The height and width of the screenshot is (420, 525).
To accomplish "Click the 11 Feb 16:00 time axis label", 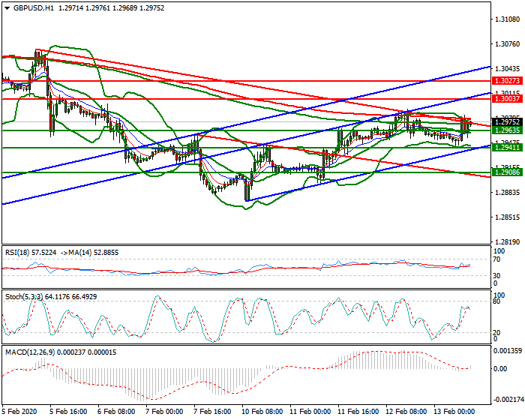I will [358, 411].
